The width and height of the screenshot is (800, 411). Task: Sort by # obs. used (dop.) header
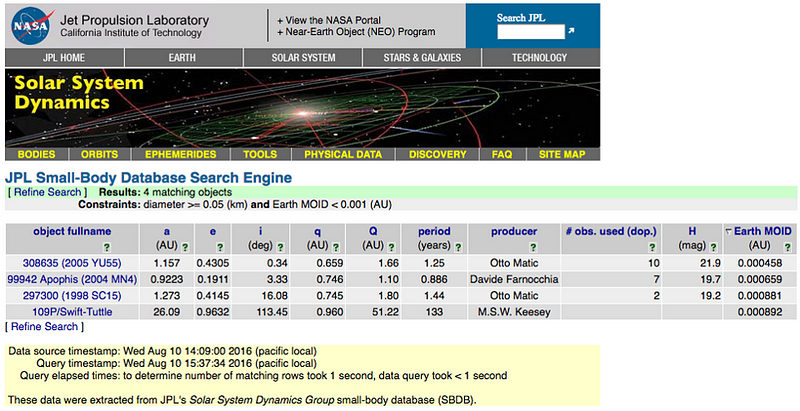611,232
